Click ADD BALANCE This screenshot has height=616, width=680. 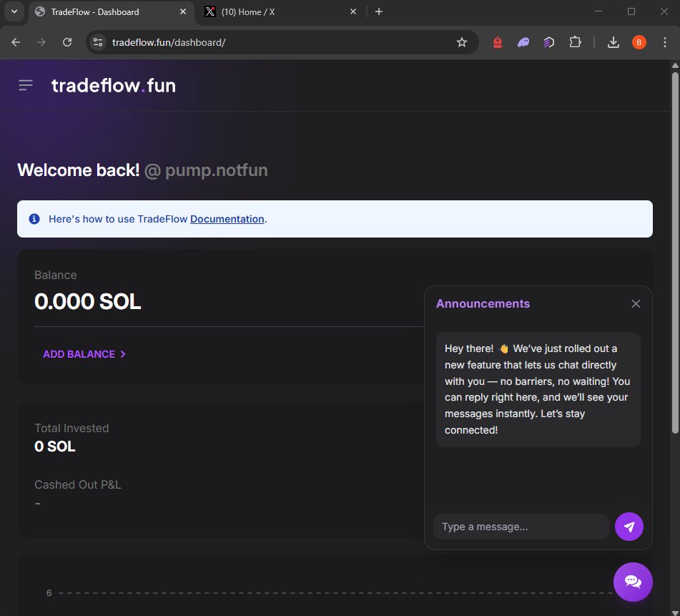coord(84,354)
